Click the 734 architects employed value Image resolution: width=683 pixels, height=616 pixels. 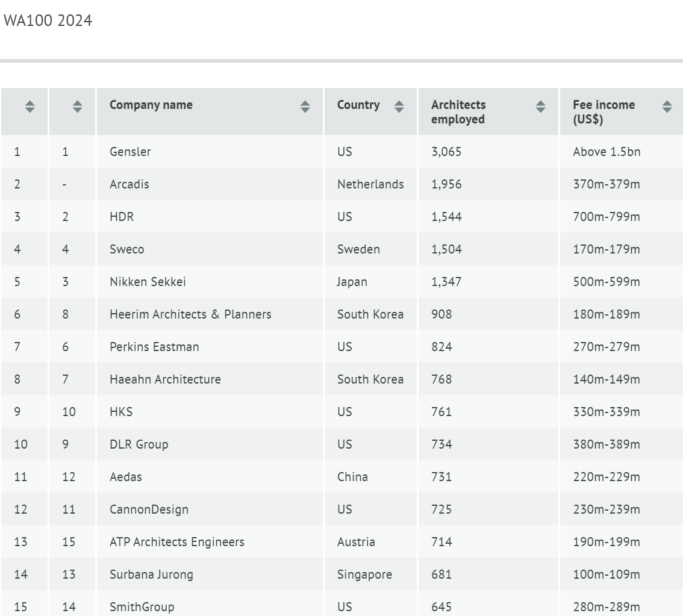(x=441, y=444)
